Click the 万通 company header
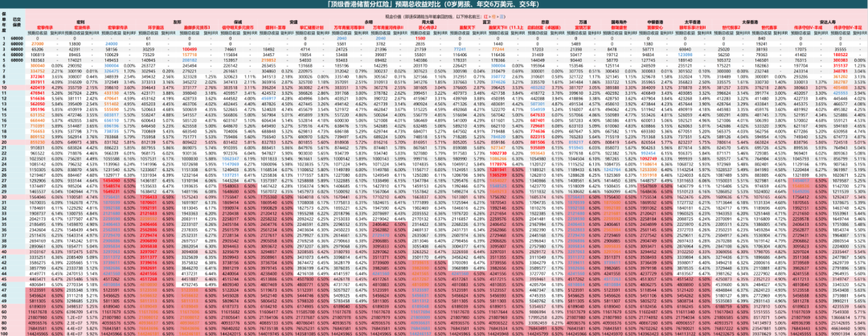The height and width of the screenshot is (336, 868). click(x=581, y=23)
